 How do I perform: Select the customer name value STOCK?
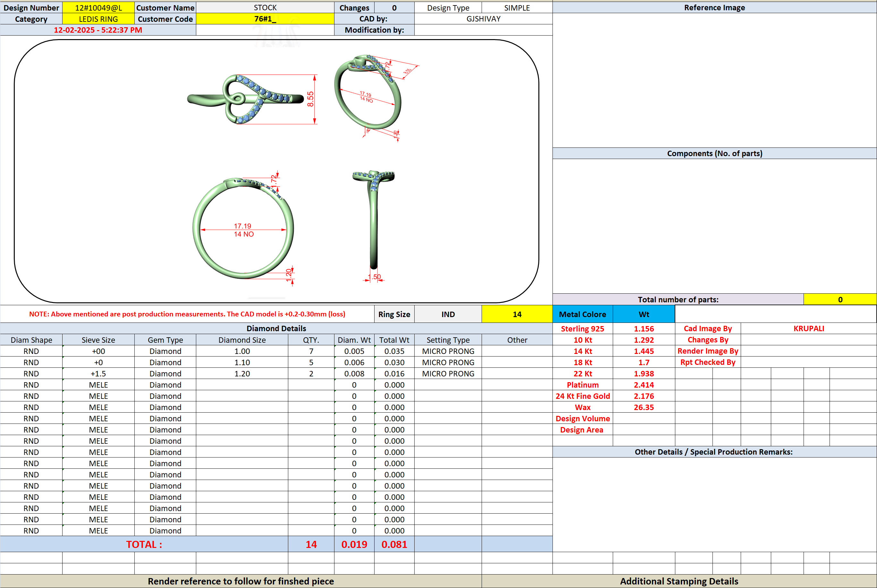265,7
